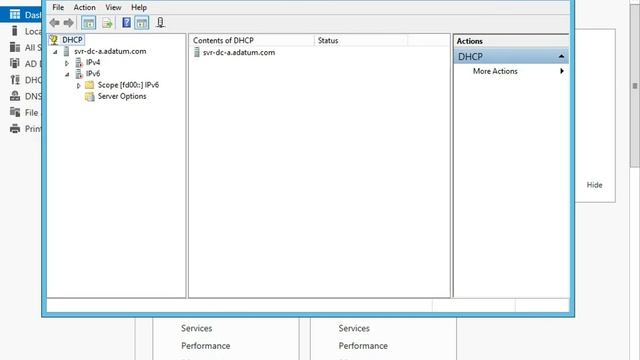This screenshot has height=360, width=640.
Task: Select svr-dc-a.adatum.com in contents list
Action: [239, 52]
